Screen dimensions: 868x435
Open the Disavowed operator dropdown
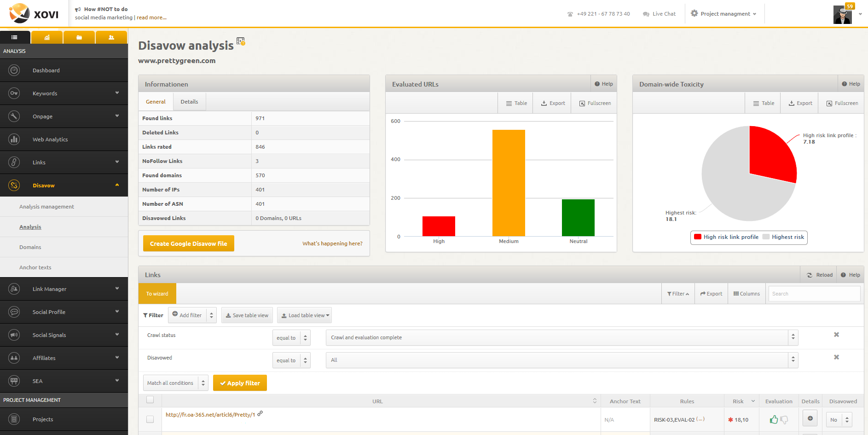291,360
